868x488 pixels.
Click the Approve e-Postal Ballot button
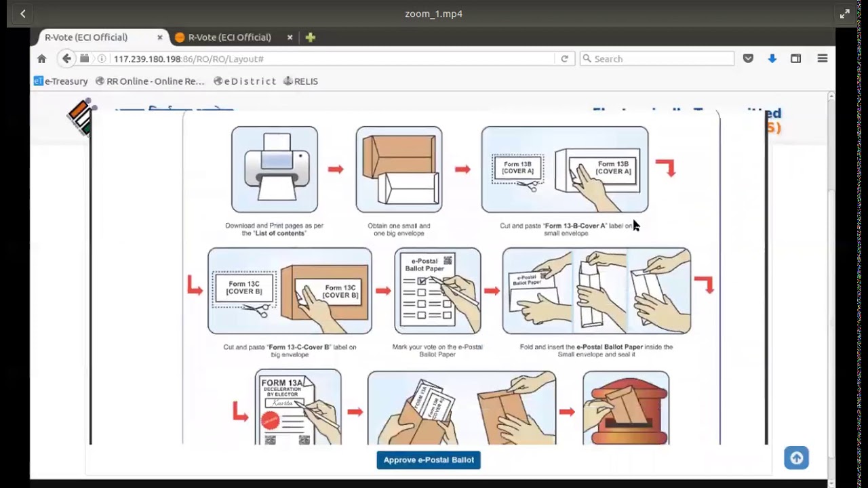(x=429, y=460)
